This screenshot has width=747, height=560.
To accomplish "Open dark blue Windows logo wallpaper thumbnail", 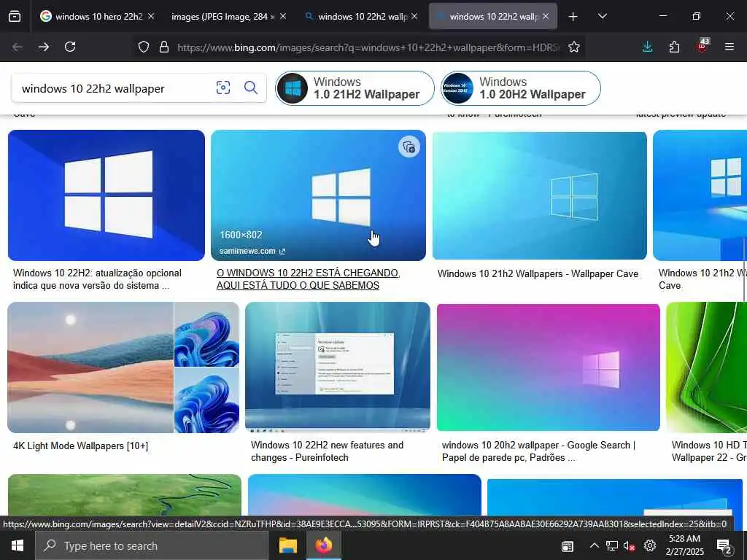I will pyautogui.click(x=107, y=195).
